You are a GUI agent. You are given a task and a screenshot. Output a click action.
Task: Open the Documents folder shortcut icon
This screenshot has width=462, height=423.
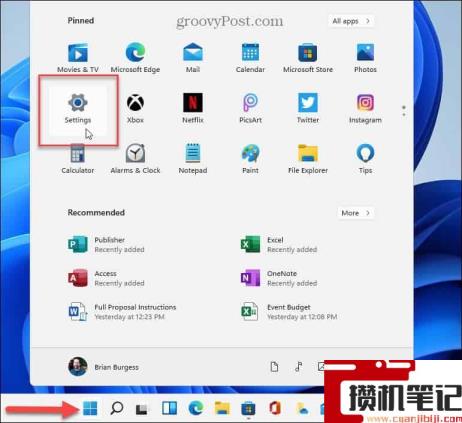point(274,367)
